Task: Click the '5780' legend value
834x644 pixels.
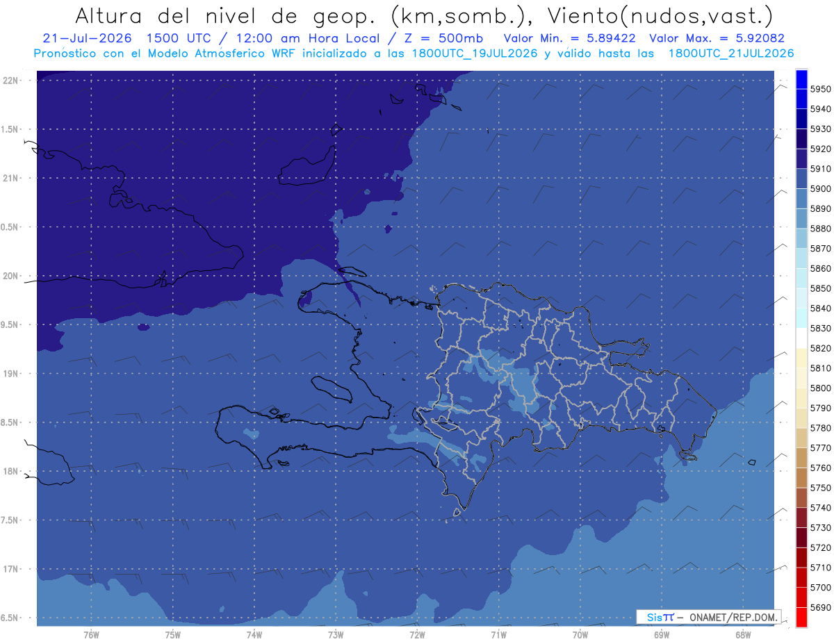Action: (820, 428)
